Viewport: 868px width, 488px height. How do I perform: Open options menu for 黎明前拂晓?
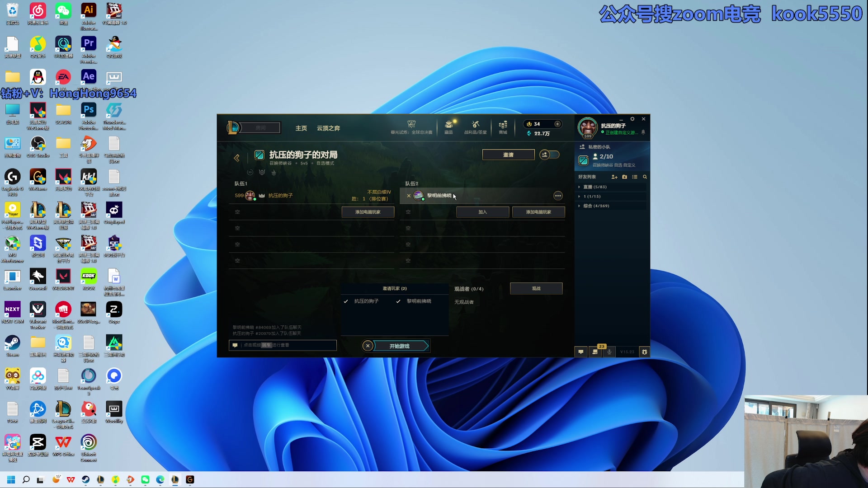pyautogui.click(x=558, y=196)
